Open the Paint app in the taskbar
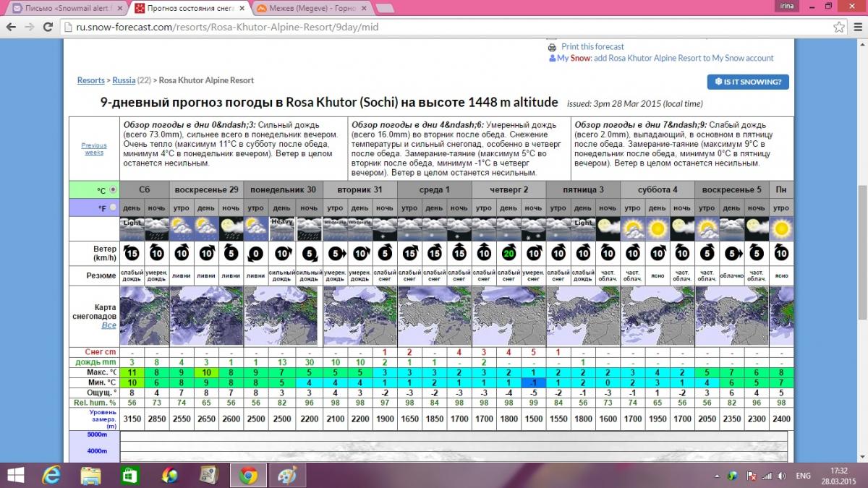Screen dimensions: 868x488 tap(286, 475)
